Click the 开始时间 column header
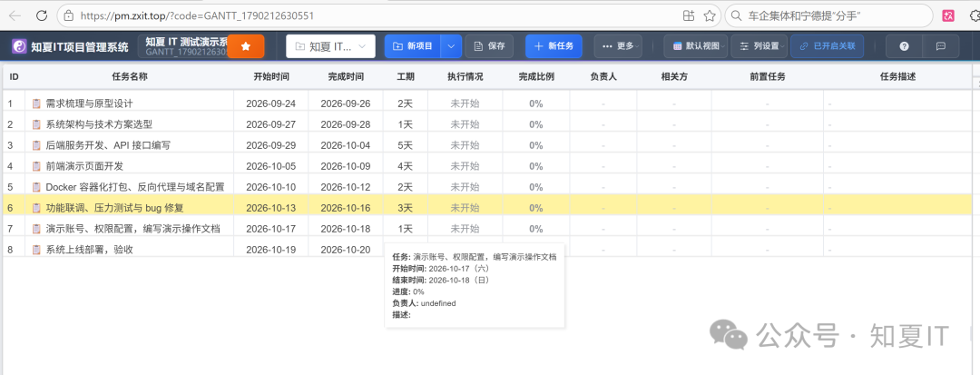The image size is (980, 375). [271, 77]
